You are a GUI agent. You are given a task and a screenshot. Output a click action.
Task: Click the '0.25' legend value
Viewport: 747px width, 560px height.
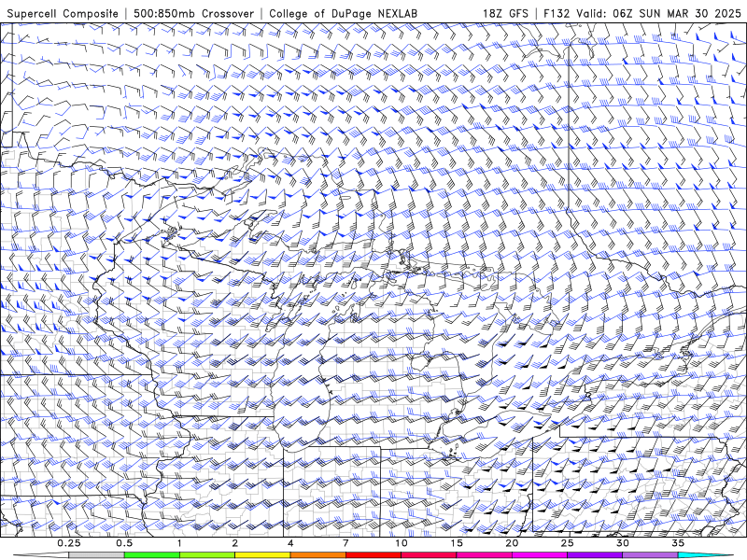[68, 543]
